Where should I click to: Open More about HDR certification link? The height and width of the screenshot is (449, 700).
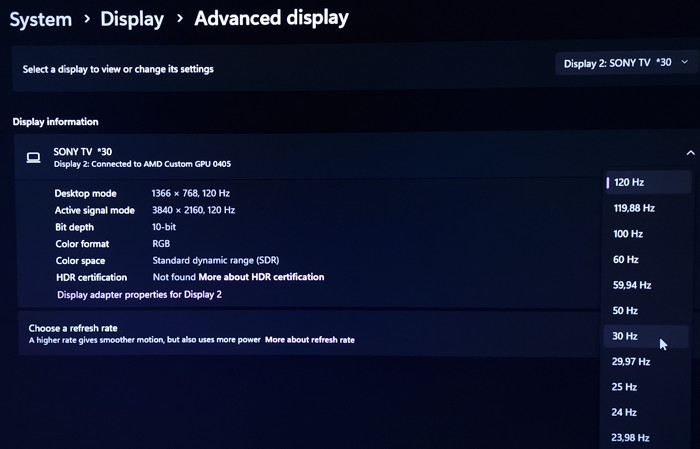261,277
